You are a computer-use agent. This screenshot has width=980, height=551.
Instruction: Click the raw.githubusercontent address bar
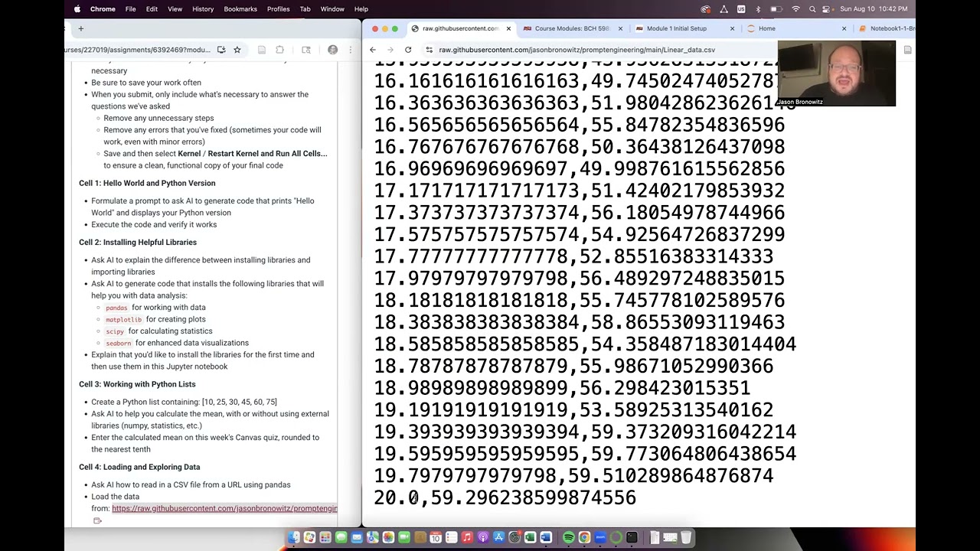(x=577, y=50)
